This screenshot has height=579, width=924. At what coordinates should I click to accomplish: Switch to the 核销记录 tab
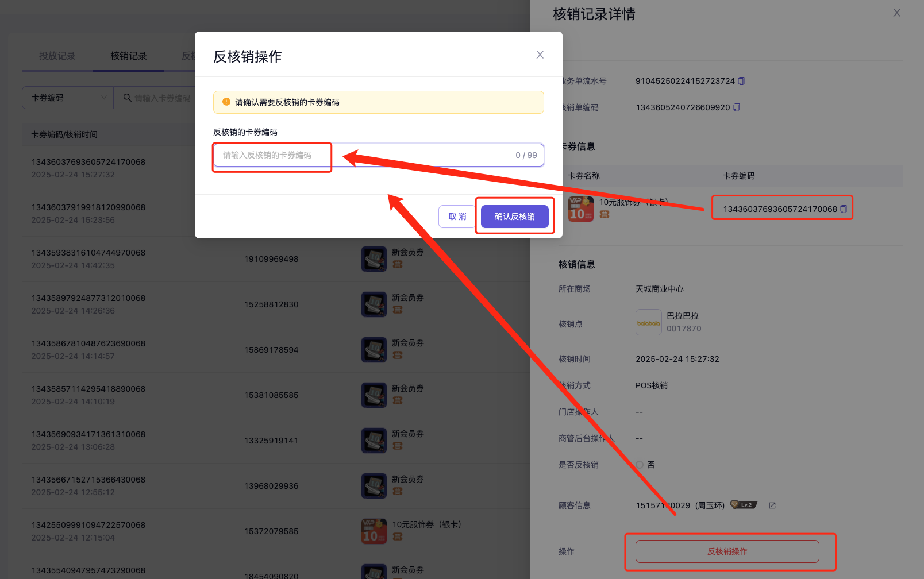click(129, 56)
